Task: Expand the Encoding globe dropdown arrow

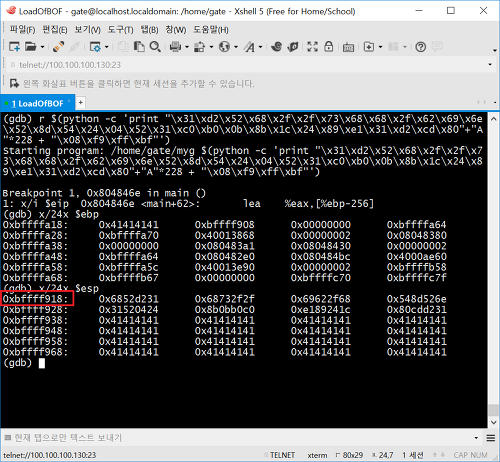Action: [x=236, y=47]
